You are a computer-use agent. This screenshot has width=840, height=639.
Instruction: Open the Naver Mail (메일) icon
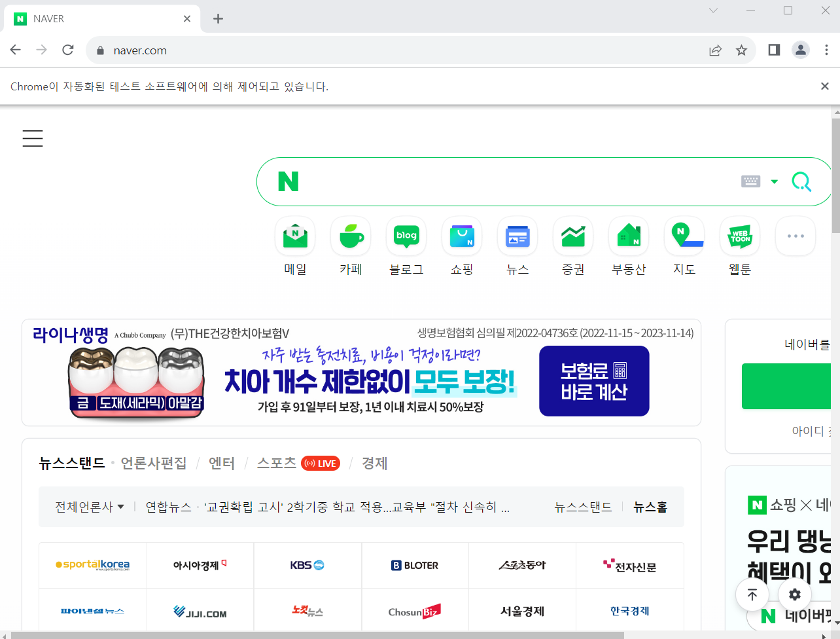click(x=295, y=236)
